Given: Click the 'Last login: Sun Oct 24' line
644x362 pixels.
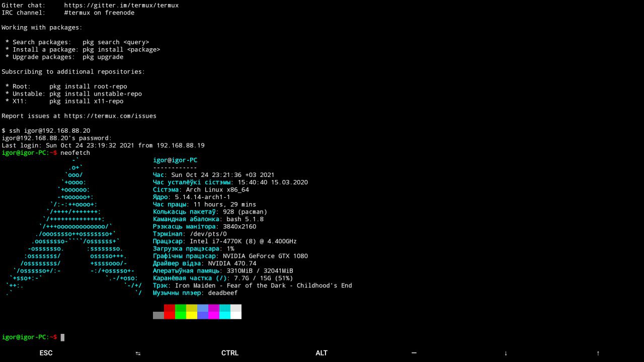Looking at the screenshot, I should pyautogui.click(x=103, y=145).
